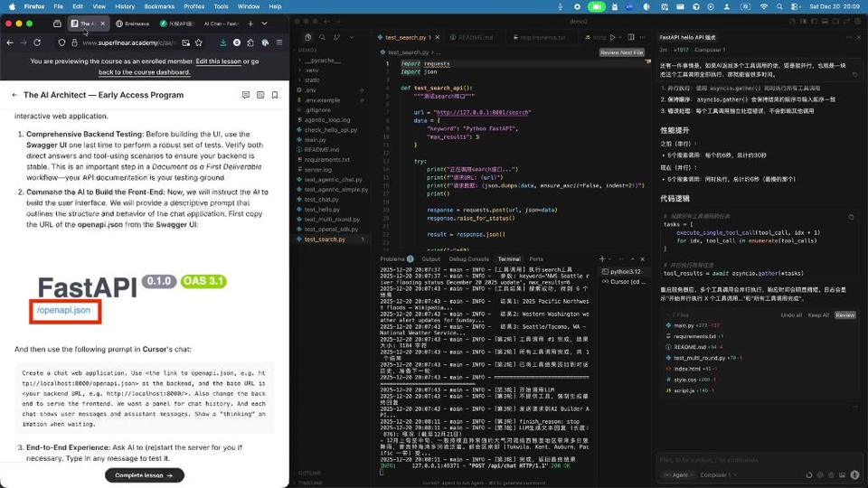This screenshot has height=488, width=868.
Task: Click the Cursor chat input field
Action: [x=759, y=460]
